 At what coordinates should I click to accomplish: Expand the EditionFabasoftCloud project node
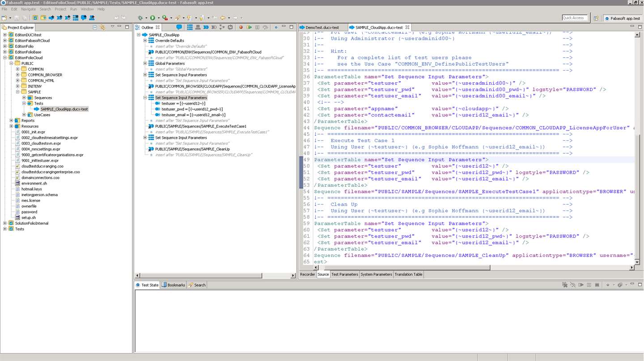pyautogui.click(x=5, y=41)
